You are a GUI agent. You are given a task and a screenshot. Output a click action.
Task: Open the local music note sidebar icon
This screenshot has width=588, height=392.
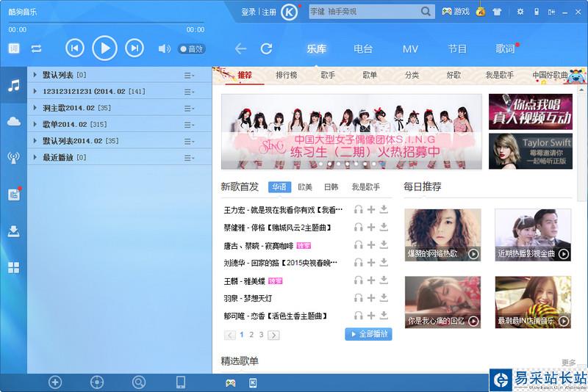tap(14, 86)
